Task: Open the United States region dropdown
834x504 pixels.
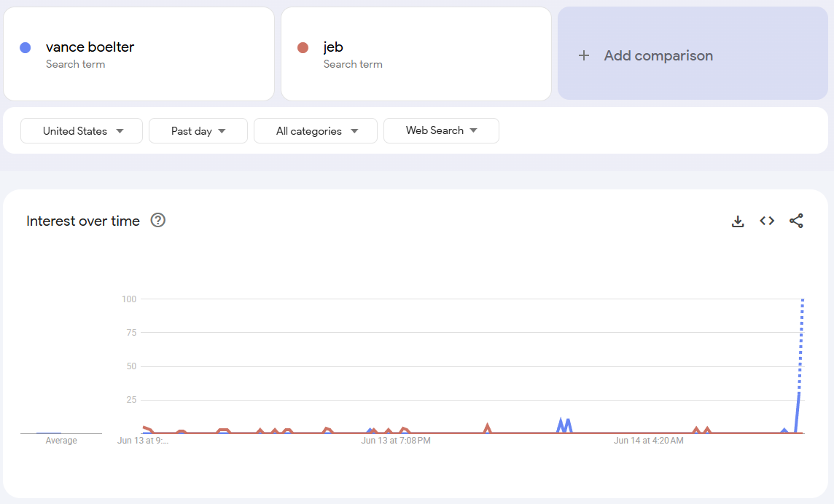Action: tap(82, 131)
